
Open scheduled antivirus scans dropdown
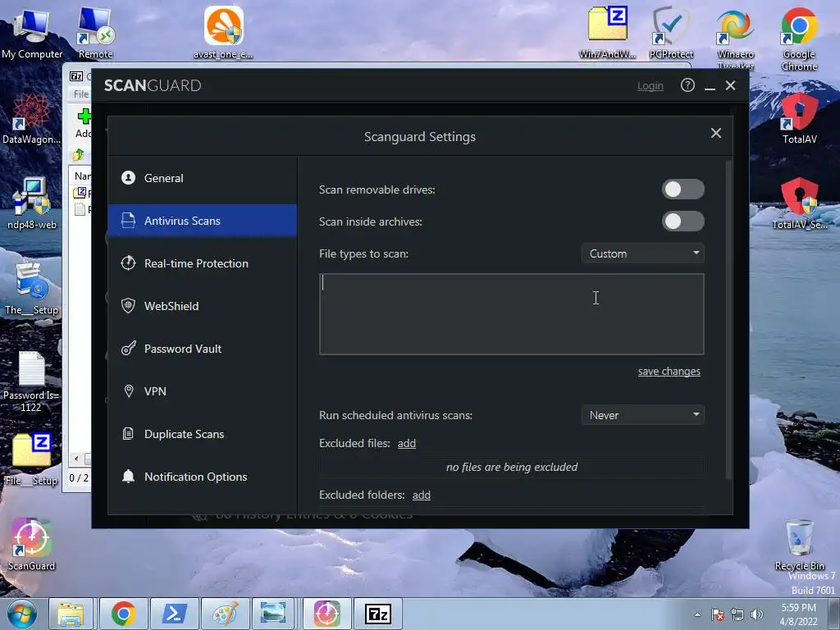pos(643,414)
